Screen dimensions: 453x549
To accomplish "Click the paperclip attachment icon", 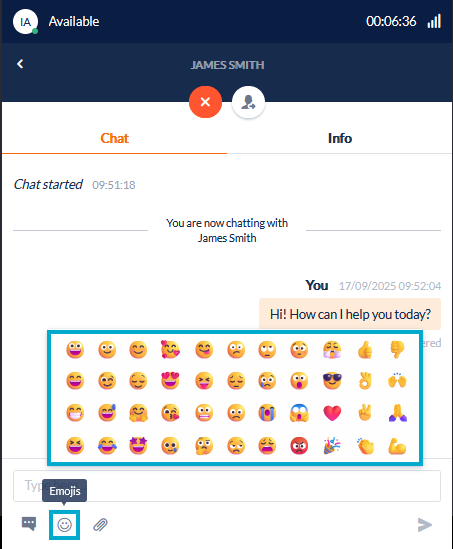I will coord(100,525).
